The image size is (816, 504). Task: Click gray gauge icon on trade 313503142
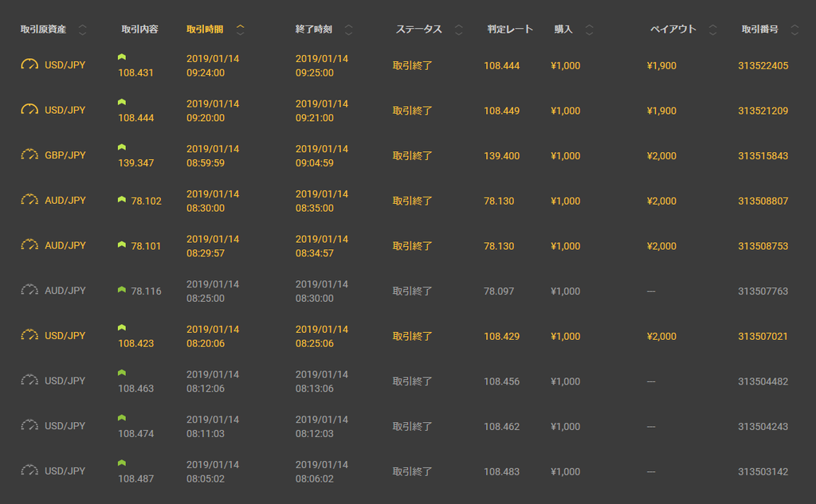point(29,471)
